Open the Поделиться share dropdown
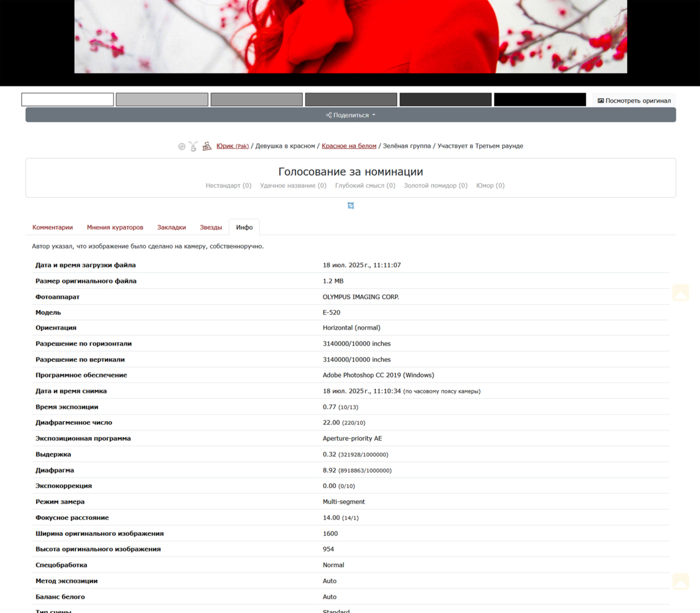The height and width of the screenshot is (613, 700). pos(351,115)
